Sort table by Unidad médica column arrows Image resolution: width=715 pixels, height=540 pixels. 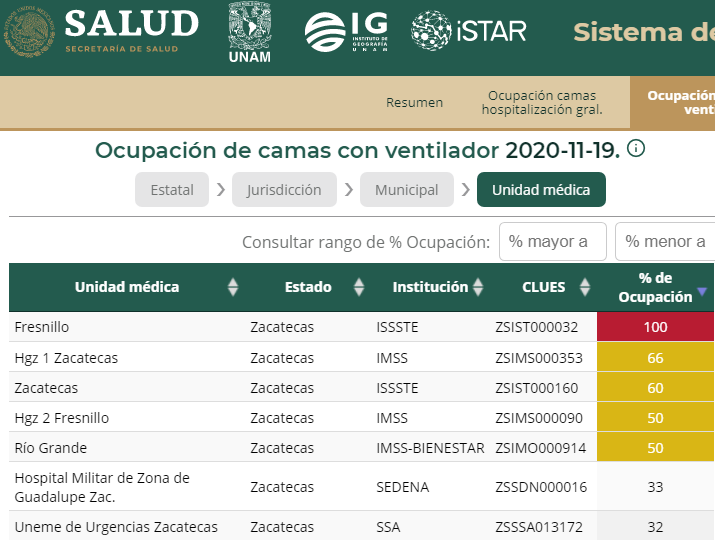pyautogui.click(x=233, y=287)
